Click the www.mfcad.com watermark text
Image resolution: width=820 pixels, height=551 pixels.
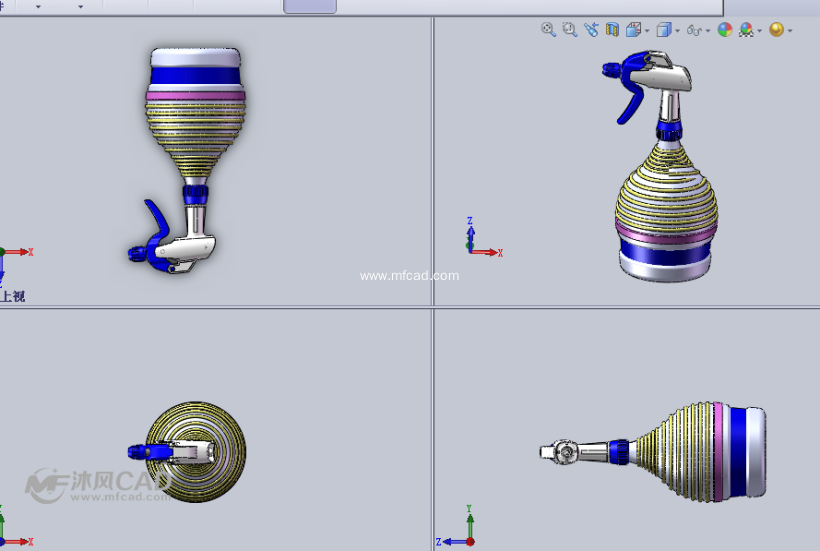[x=409, y=276]
